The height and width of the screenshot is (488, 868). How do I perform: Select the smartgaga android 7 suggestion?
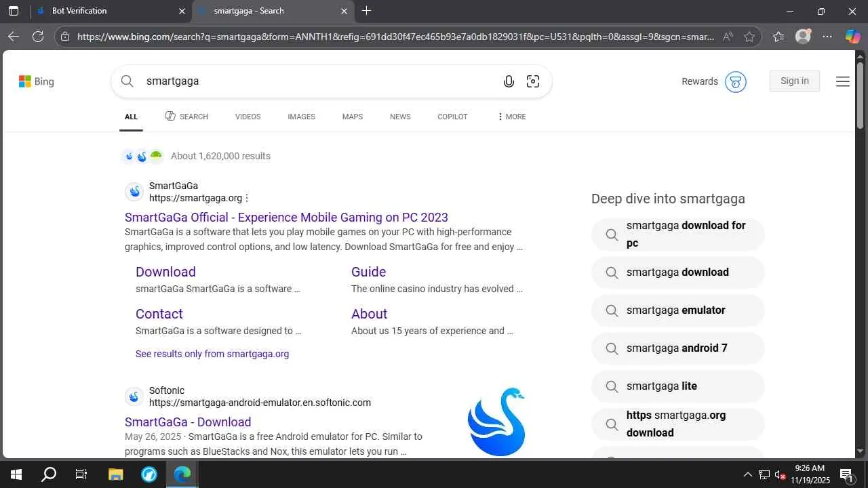tap(677, 348)
